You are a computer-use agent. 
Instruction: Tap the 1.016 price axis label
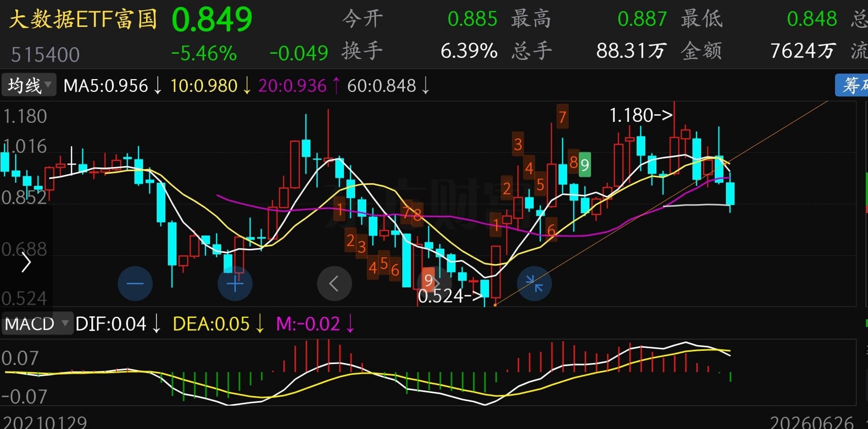25,146
